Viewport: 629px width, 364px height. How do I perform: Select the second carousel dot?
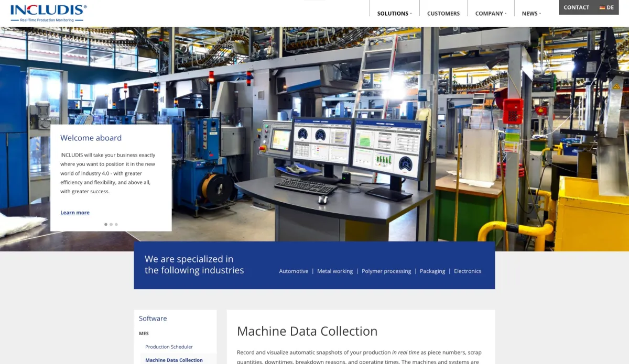[x=111, y=224]
